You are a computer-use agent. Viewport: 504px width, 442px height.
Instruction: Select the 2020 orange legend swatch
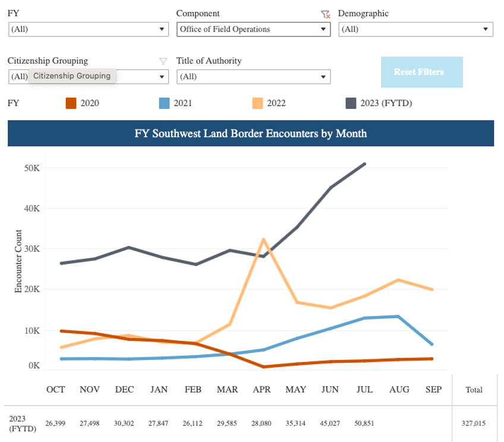[71, 103]
